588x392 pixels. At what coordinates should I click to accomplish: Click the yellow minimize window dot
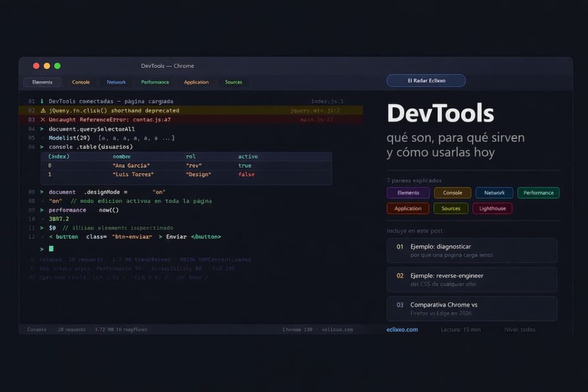tap(47, 66)
